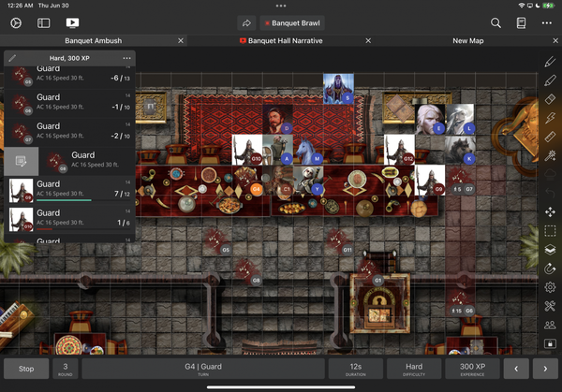Advance to the next turn arrow

tap(541, 369)
